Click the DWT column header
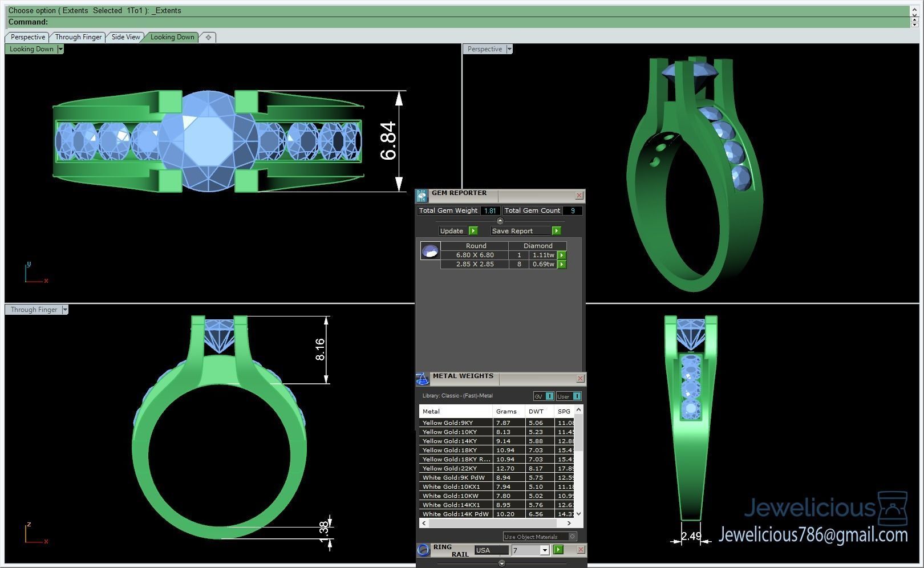The width and height of the screenshot is (924, 568). [540, 411]
